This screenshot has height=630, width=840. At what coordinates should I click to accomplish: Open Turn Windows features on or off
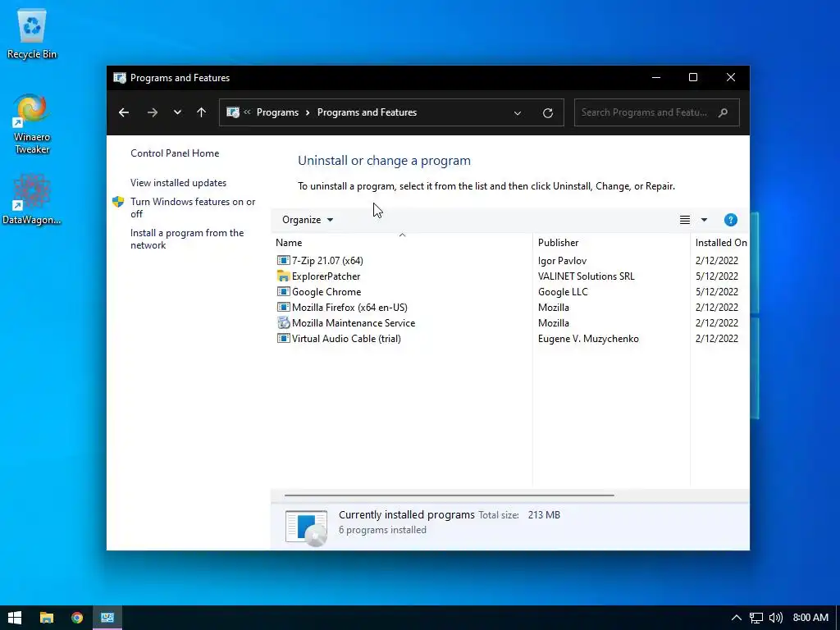coord(193,208)
